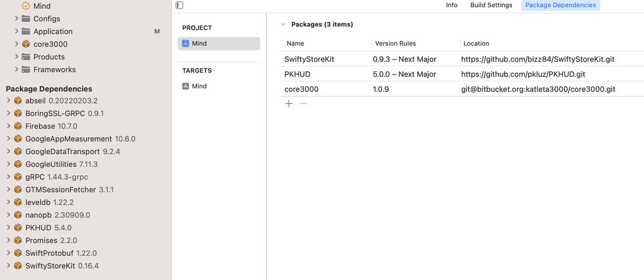
Task: Click the Version Rules column header
Action: [x=396, y=43]
